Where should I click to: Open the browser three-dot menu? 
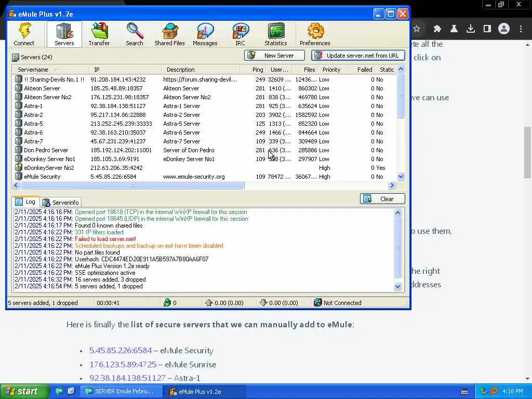click(521, 29)
